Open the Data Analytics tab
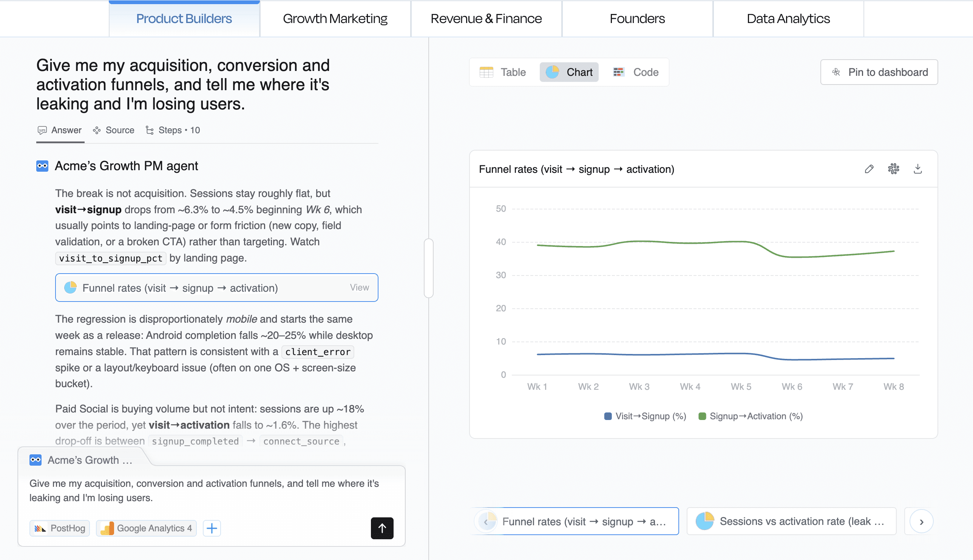 coord(788,18)
